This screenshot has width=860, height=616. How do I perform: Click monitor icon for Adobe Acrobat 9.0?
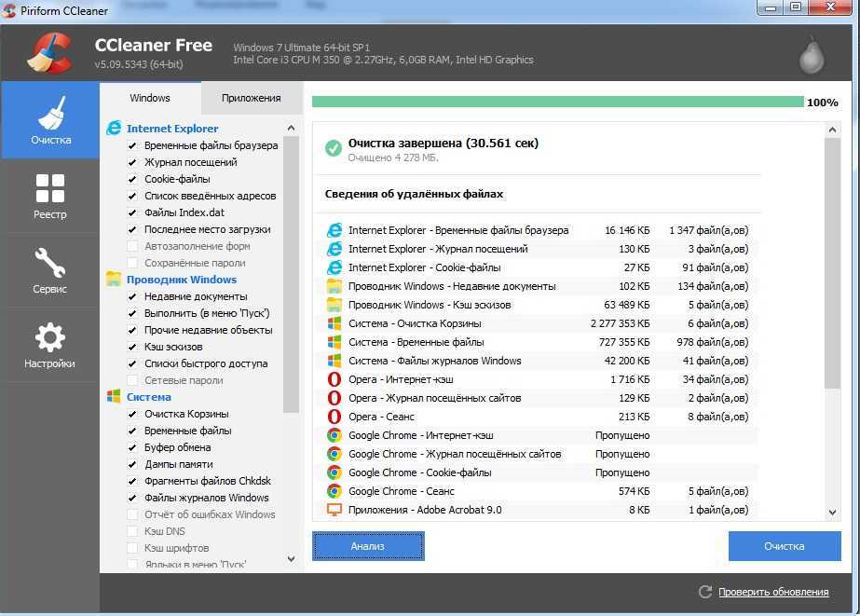click(x=334, y=510)
